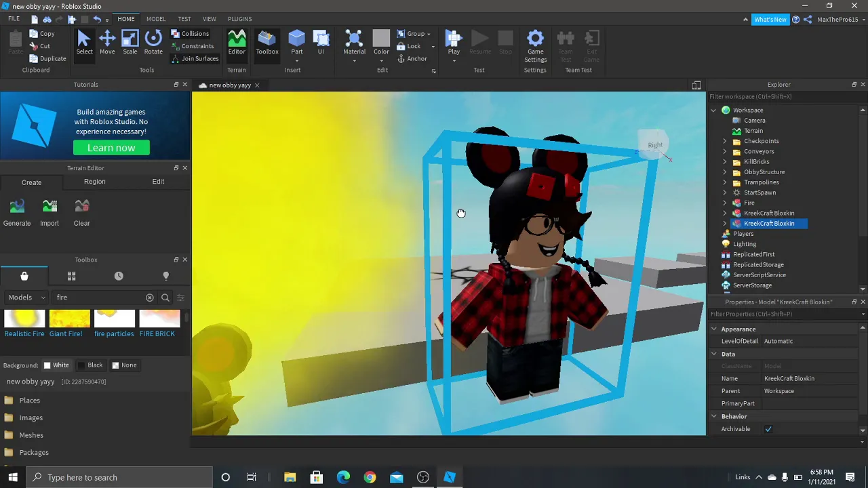Toggle Join Surfaces
868x488 pixels.
tap(195, 58)
